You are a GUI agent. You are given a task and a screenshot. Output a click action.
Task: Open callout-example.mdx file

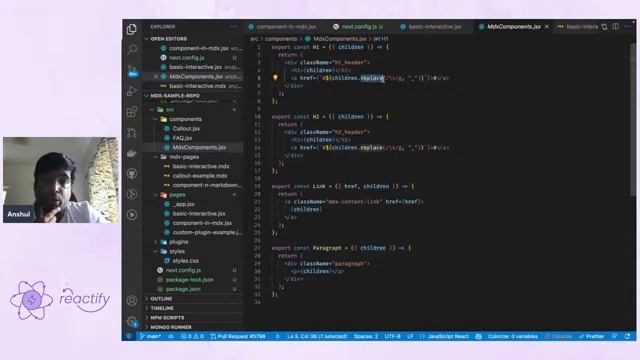tap(200, 176)
